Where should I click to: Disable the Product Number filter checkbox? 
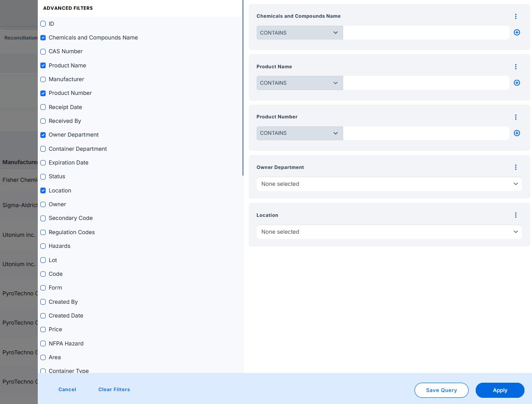pos(43,93)
